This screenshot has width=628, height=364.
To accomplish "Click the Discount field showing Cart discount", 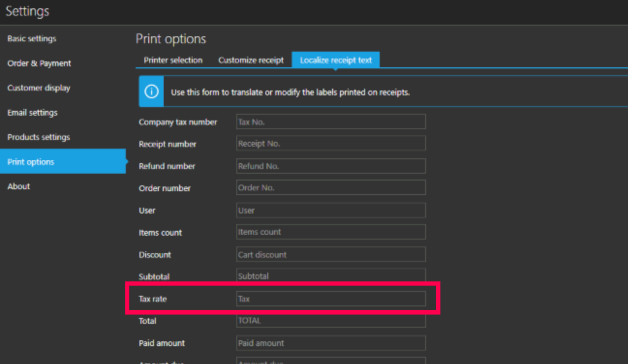I will (x=331, y=255).
